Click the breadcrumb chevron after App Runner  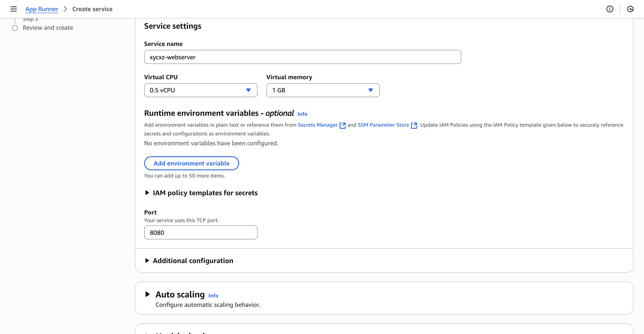(x=65, y=9)
